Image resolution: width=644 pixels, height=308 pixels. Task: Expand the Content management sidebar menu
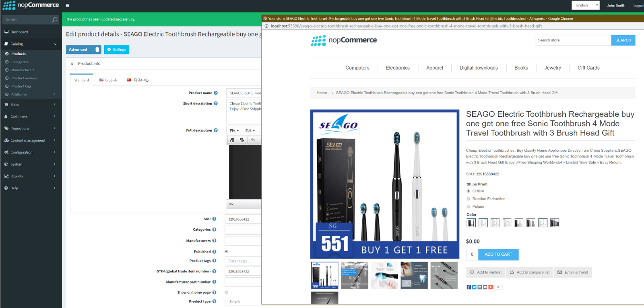point(31,141)
